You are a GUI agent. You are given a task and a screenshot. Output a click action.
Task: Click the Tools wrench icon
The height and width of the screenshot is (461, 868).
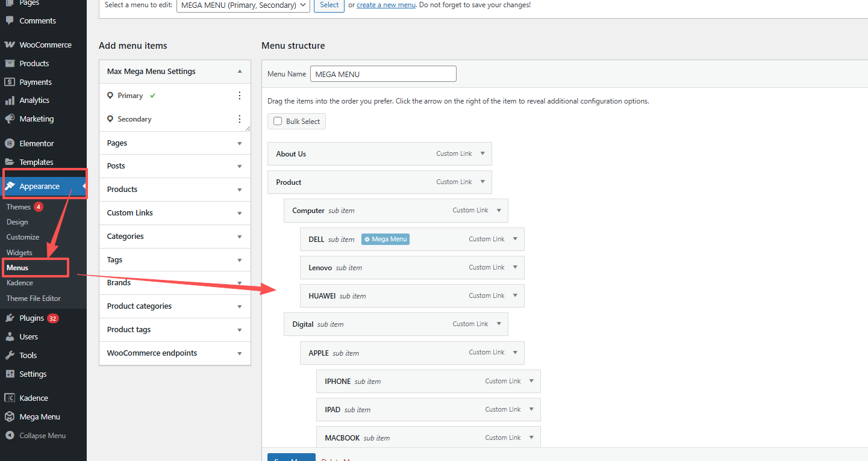point(10,355)
